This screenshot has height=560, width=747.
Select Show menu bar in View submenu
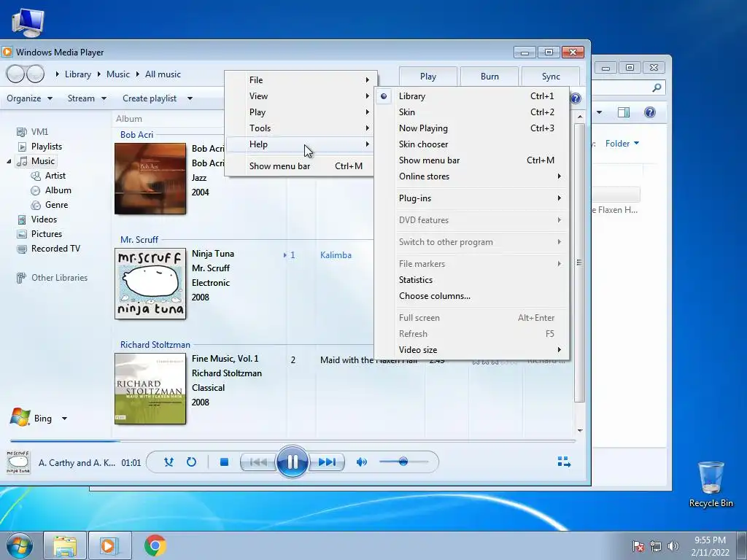click(472, 160)
